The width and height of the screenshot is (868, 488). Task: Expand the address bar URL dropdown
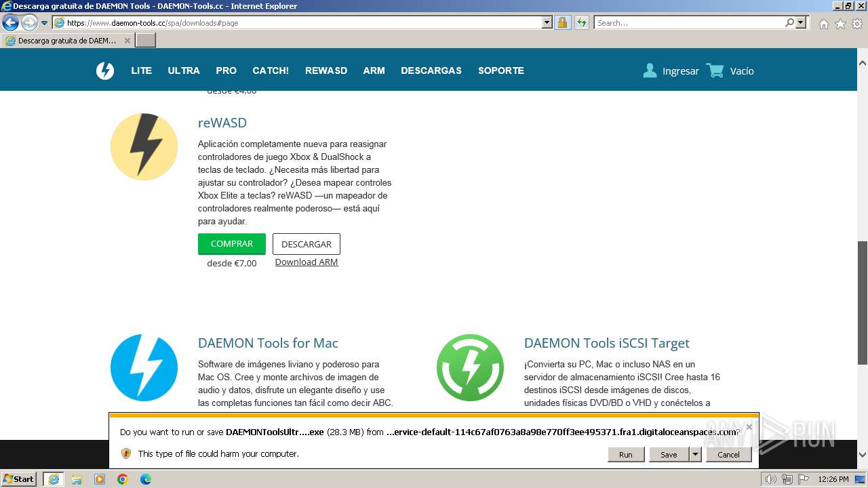pyautogui.click(x=547, y=22)
